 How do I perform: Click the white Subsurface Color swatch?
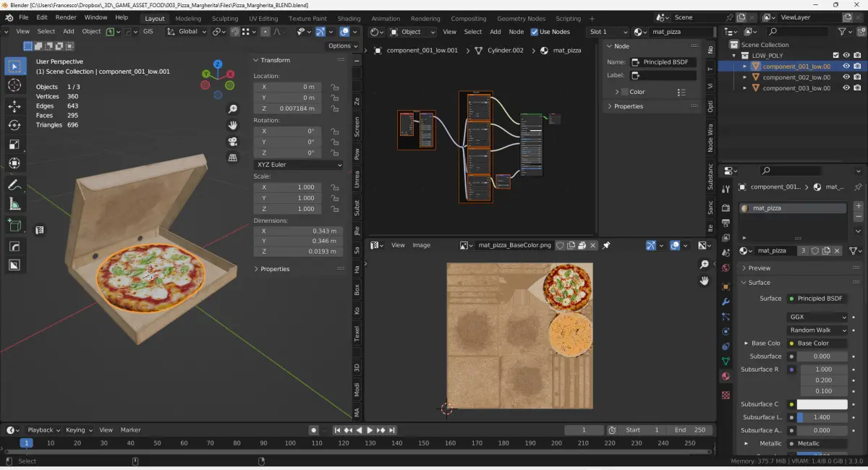(822, 404)
